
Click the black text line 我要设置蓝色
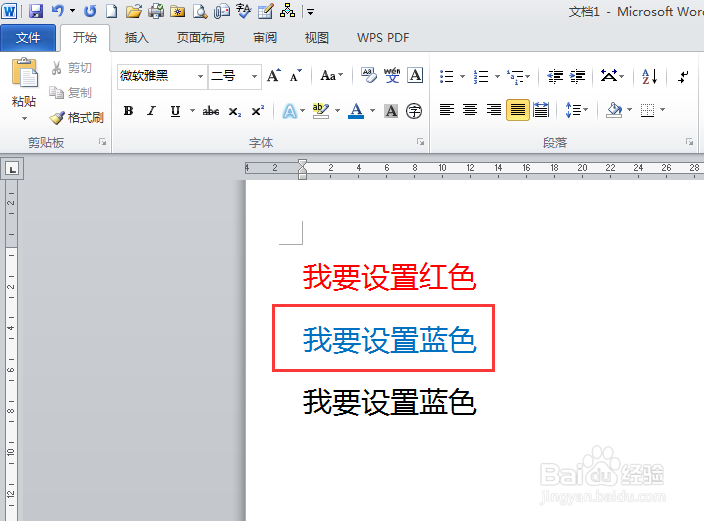[x=389, y=402]
